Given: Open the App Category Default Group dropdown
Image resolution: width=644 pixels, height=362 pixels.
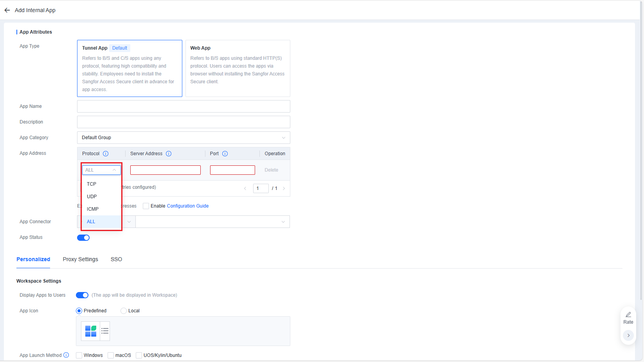Looking at the screenshot, I should (x=183, y=138).
